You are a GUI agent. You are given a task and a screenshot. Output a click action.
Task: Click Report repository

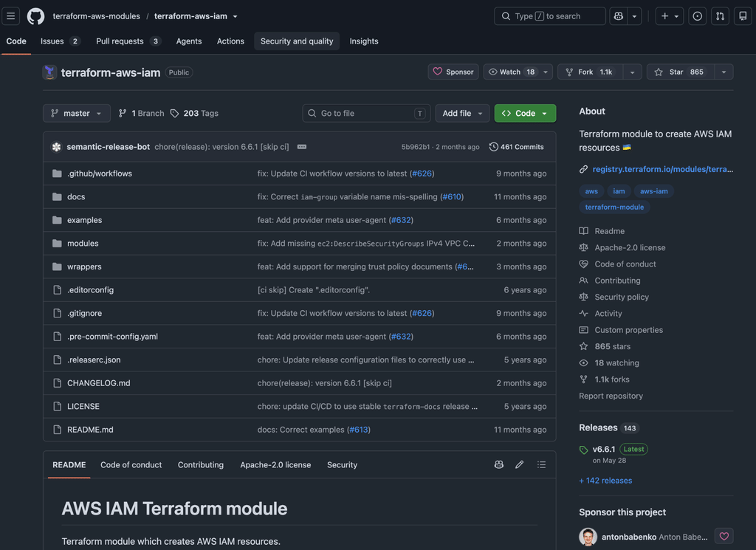(611, 396)
